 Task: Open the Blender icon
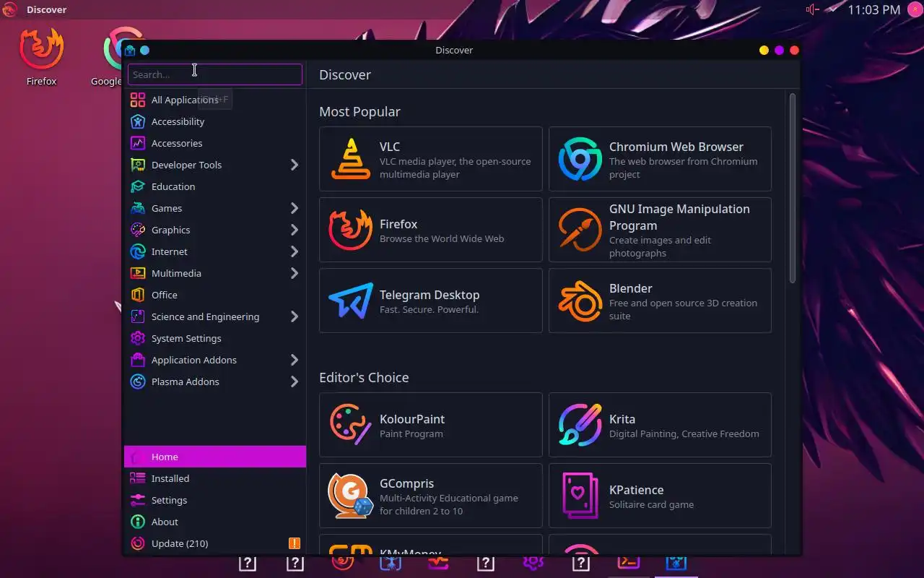tap(580, 301)
